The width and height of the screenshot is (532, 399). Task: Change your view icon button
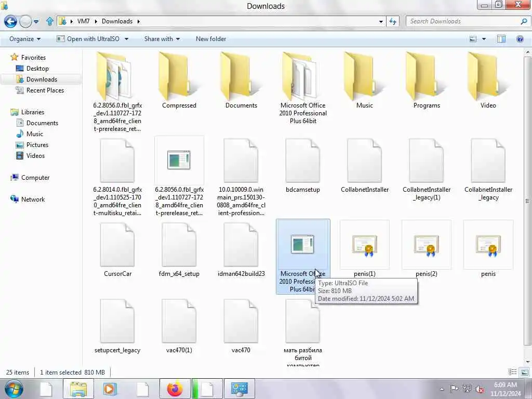pyautogui.click(x=473, y=39)
